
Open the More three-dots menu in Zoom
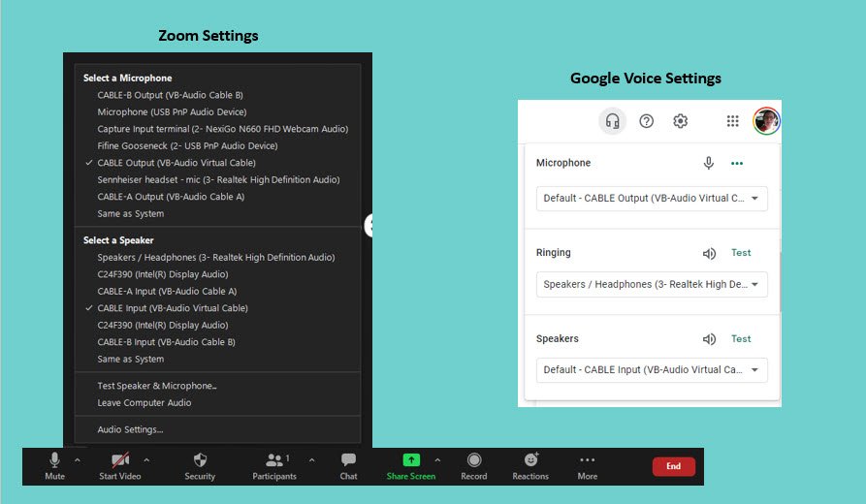click(x=587, y=459)
